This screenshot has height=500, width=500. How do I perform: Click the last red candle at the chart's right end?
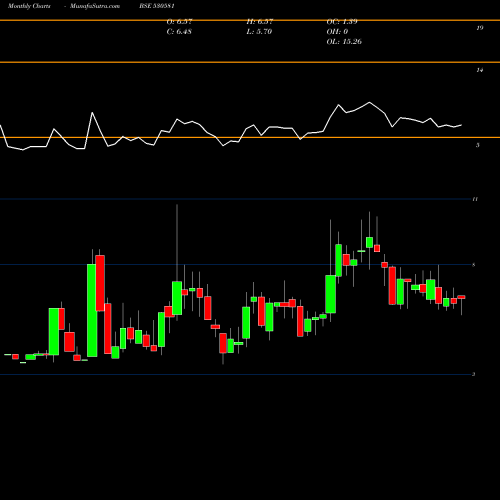(461, 297)
